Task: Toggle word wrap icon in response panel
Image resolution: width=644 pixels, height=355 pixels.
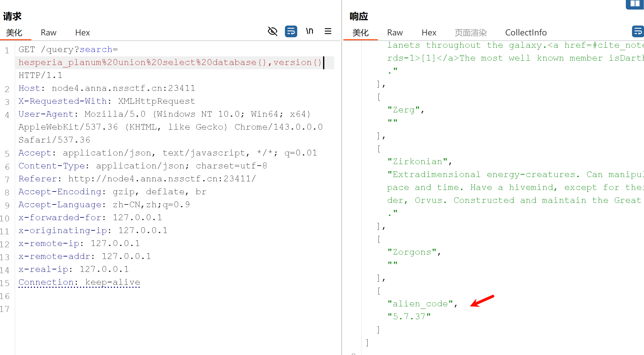Action: (638, 31)
